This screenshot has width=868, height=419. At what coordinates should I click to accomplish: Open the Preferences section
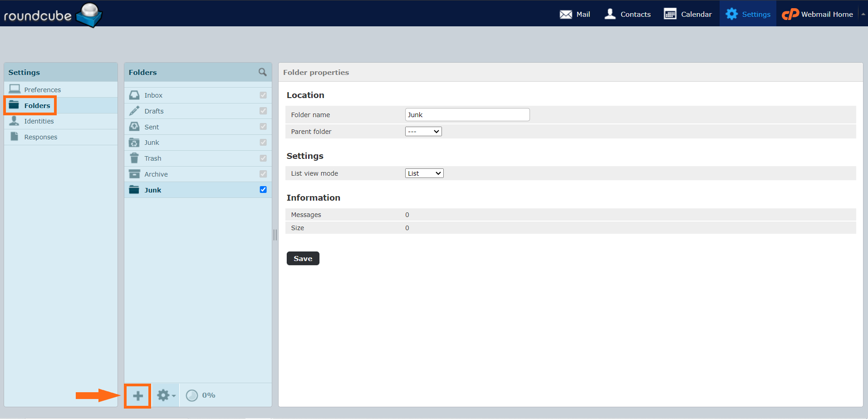tap(42, 89)
